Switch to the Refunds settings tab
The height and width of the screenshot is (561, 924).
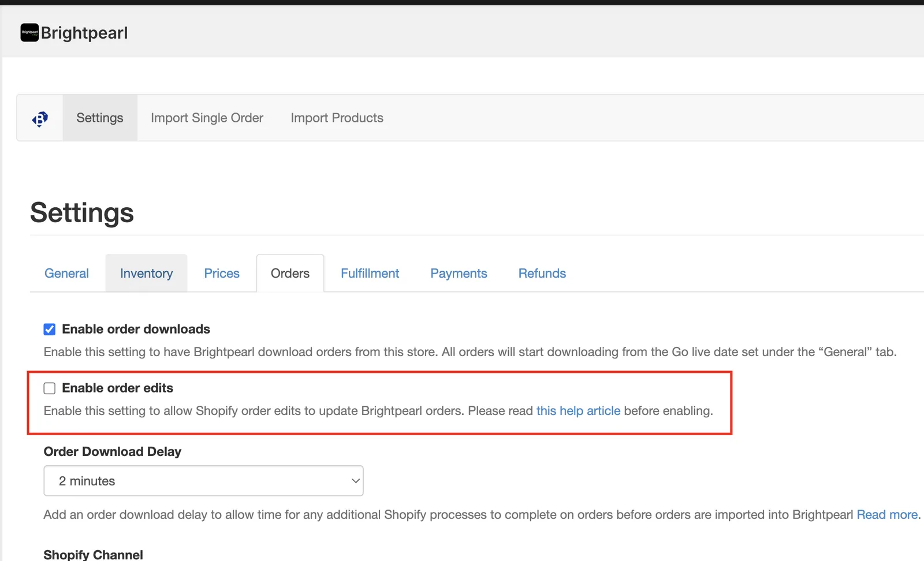(x=542, y=274)
